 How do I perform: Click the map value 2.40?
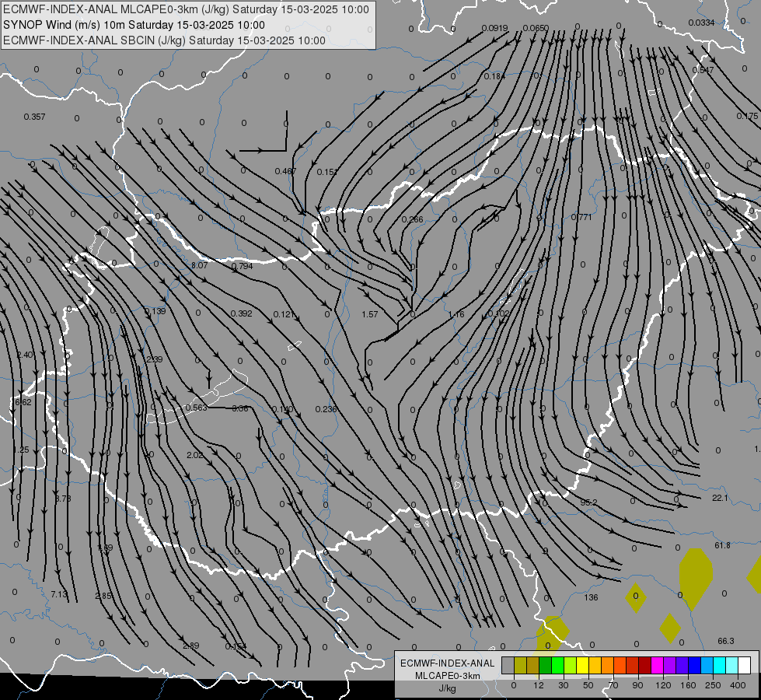25,355
